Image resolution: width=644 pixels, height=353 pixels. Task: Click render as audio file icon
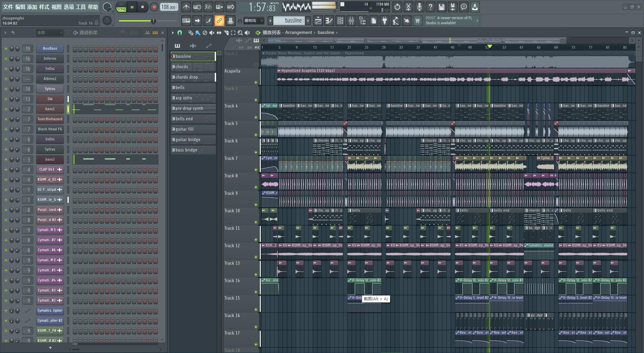pyautogui.click(x=453, y=7)
